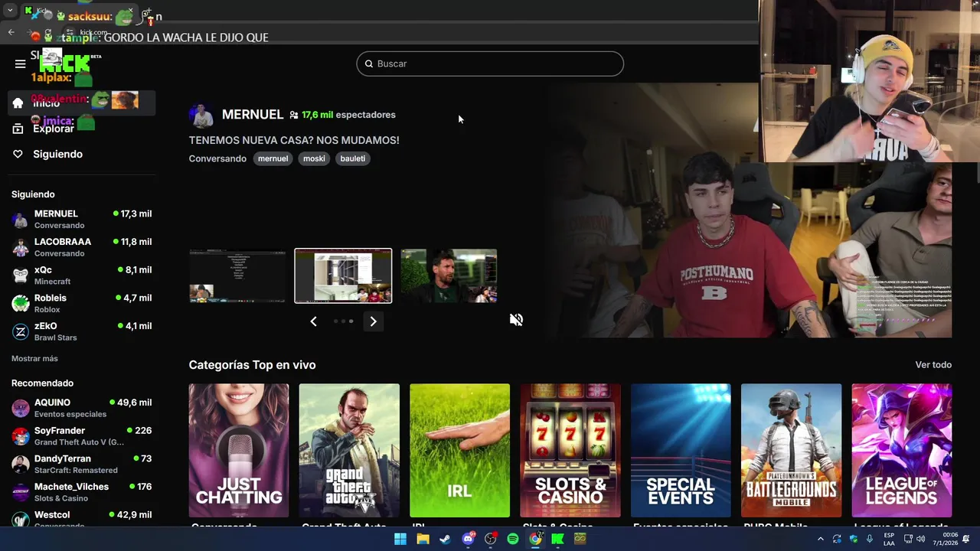980x551 pixels.
Task: Open the taskbar speaker volume control
Action: click(920, 539)
